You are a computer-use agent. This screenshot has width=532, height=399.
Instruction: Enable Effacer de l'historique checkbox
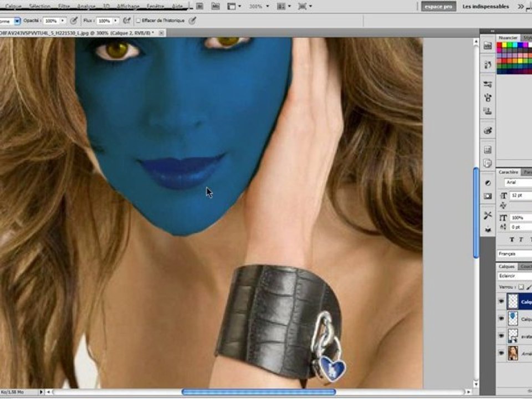(x=138, y=21)
